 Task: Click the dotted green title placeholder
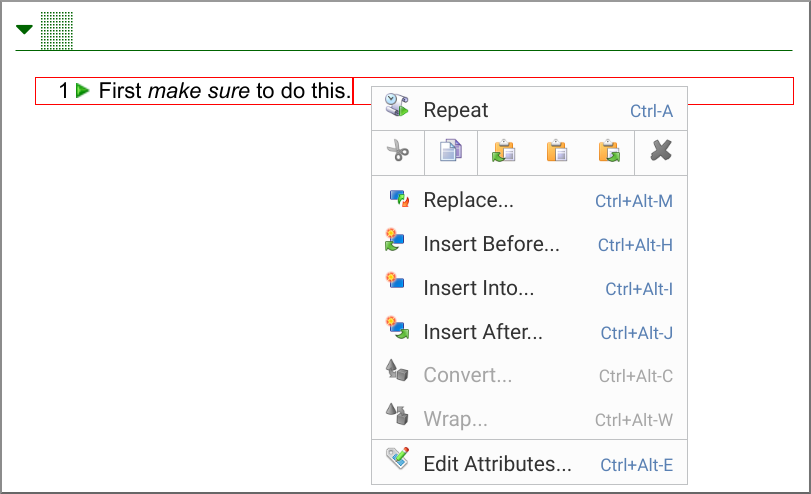[57, 31]
